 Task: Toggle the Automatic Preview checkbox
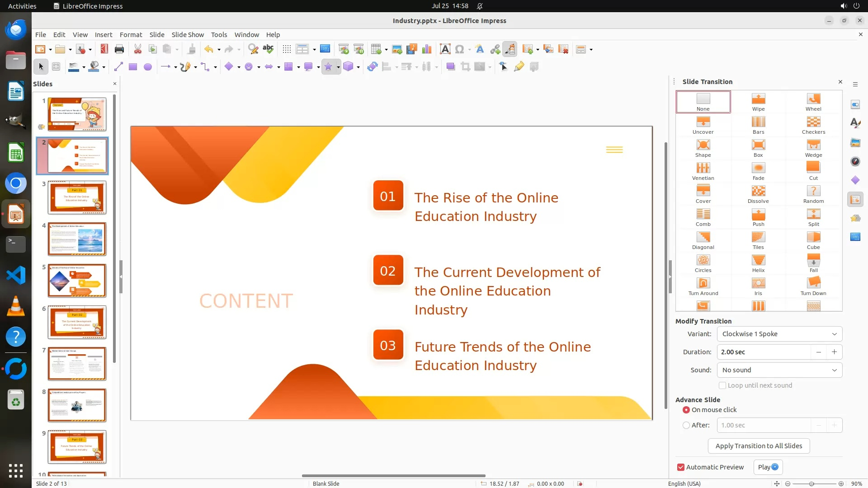pyautogui.click(x=681, y=467)
